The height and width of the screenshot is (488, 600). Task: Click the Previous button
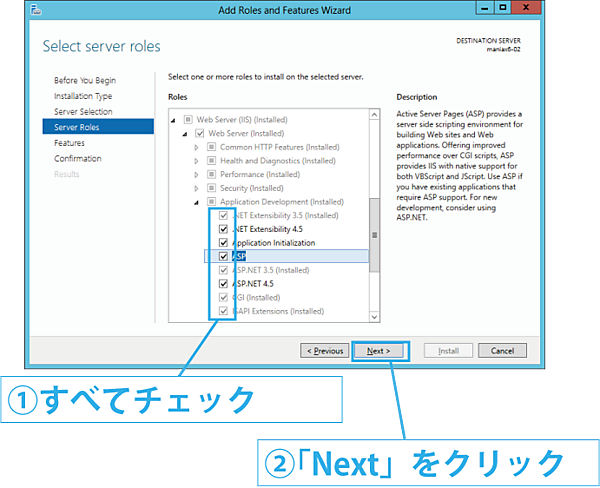324,351
